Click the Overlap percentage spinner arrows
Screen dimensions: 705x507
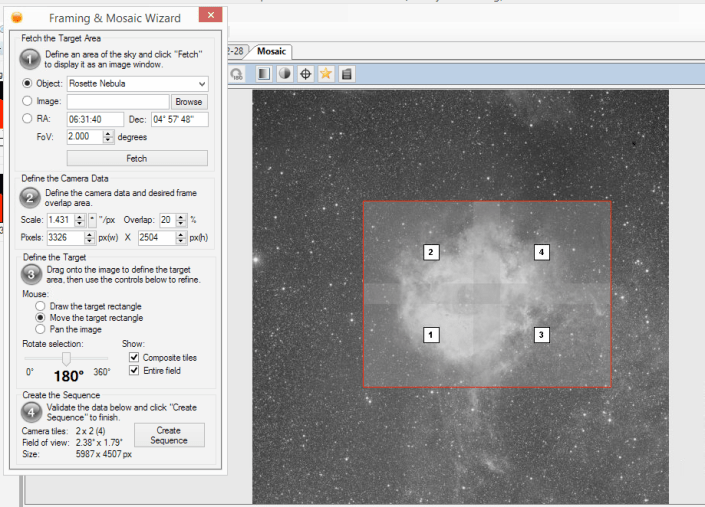tap(180, 219)
